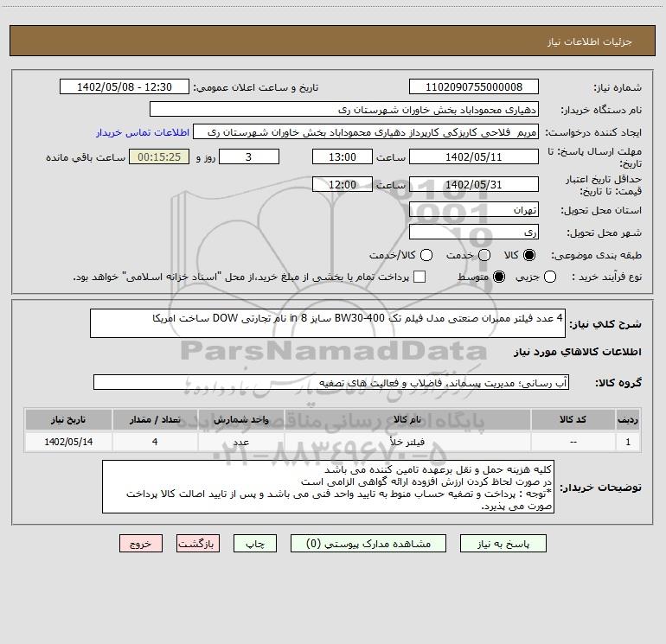Click the خروج exit button
This screenshot has height=644, width=666.
pos(141,544)
